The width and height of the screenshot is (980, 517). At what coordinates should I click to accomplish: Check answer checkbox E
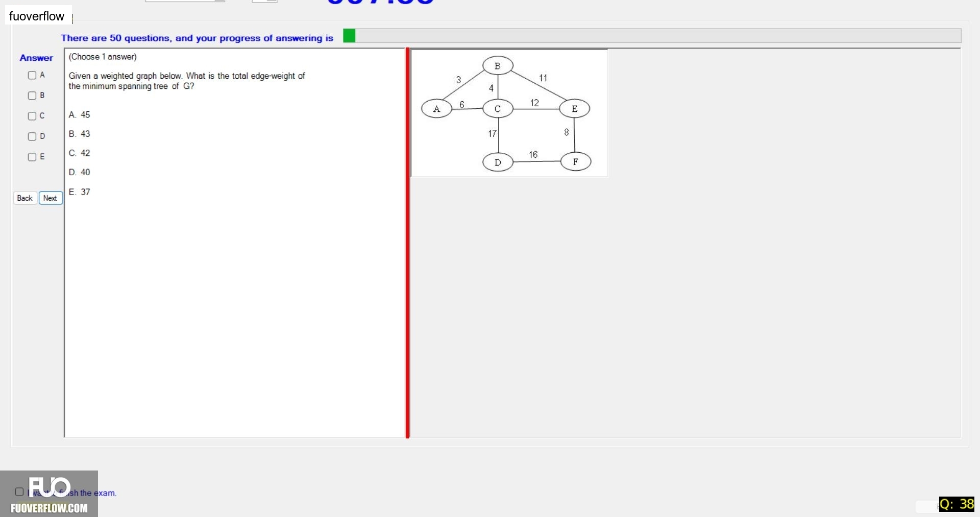click(x=32, y=157)
